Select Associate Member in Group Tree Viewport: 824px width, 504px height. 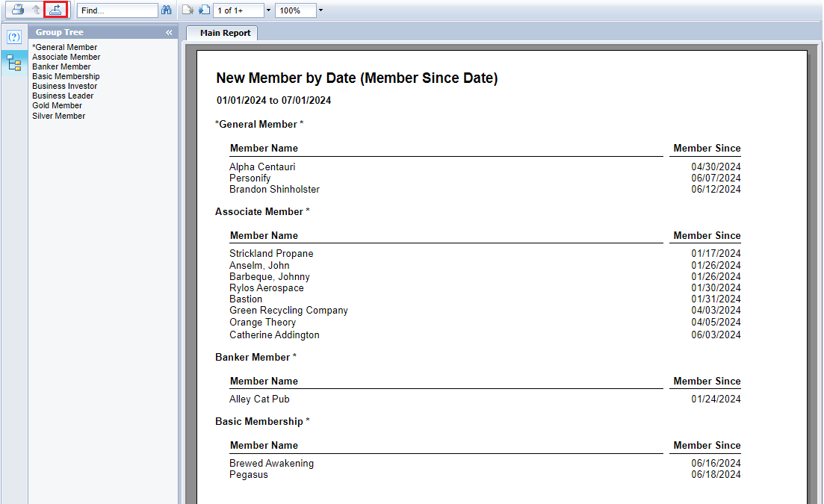click(66, 57)
